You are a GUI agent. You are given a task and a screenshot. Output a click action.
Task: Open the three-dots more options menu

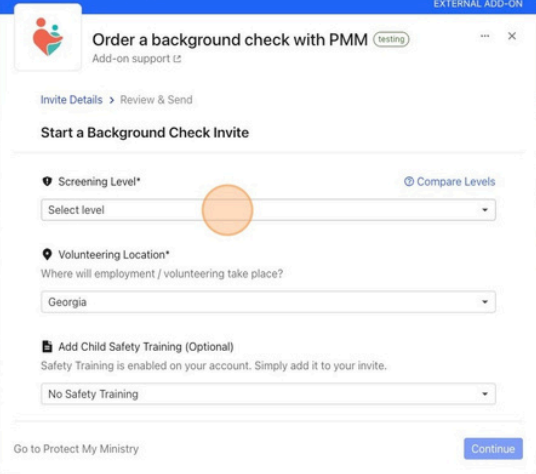485,36
